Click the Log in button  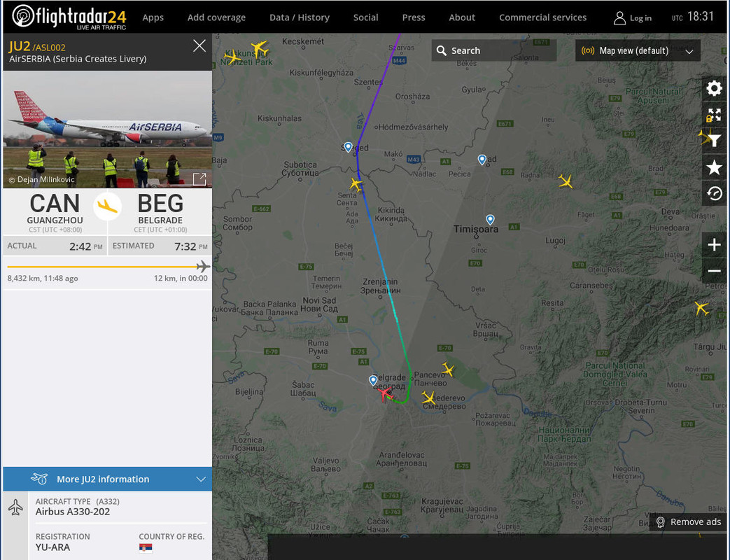click(633, 18)
